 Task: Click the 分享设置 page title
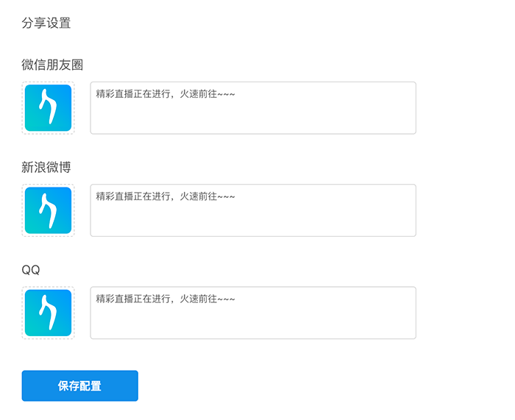[46, 23]
